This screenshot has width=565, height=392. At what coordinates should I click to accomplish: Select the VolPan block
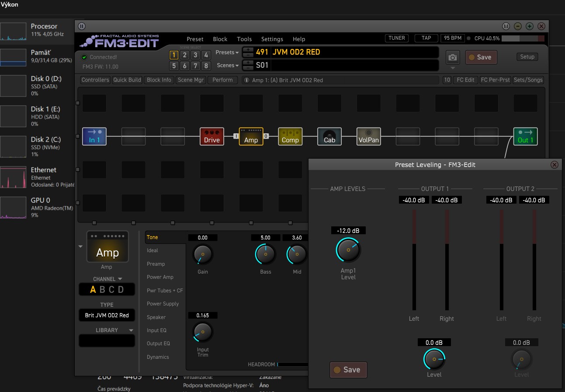click(368, 136)
